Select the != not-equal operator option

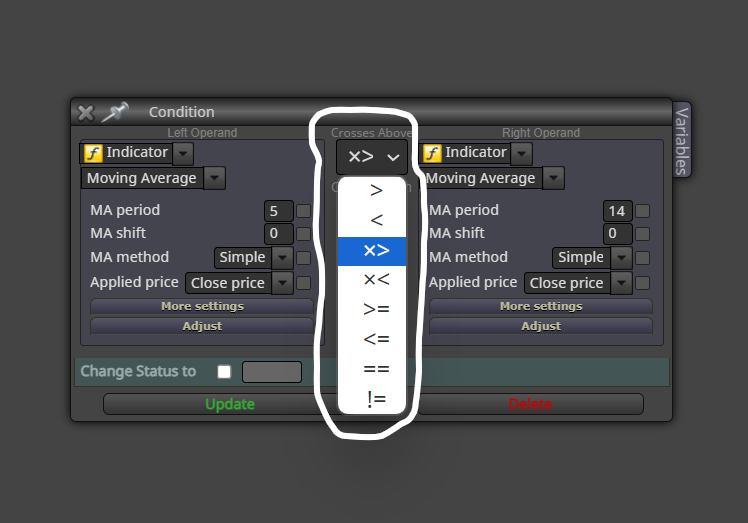[x=372, y=399]
